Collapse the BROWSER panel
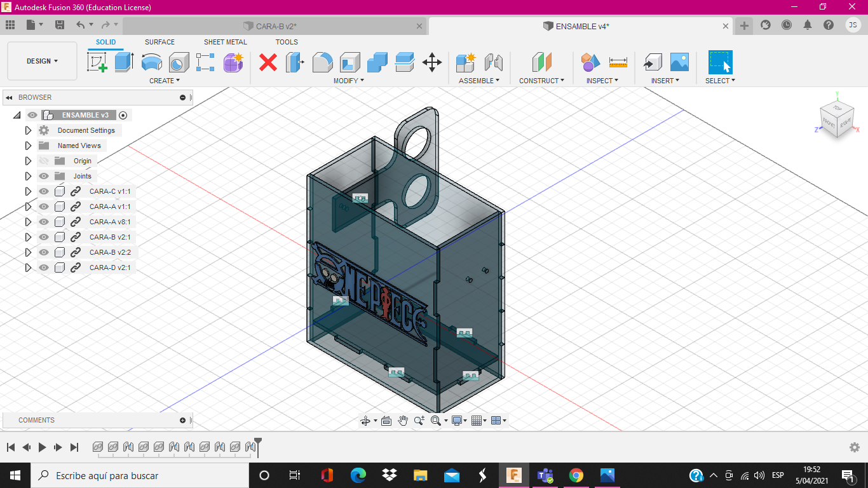Screen dimensions: 868x488 pos(10,97)
